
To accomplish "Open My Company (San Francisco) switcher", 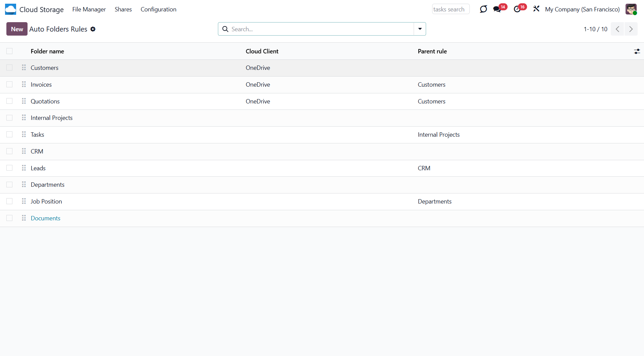I will pyautogui.click(x=582, y=9).
